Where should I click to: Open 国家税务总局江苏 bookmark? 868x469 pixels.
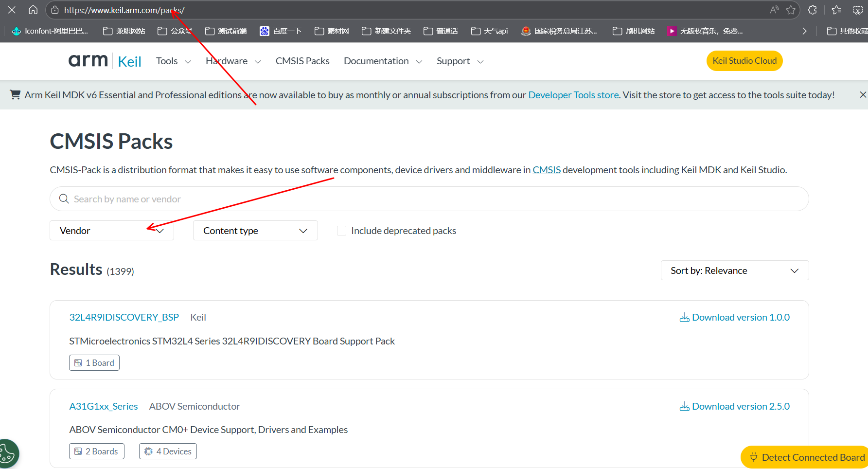tap(559, 31)
